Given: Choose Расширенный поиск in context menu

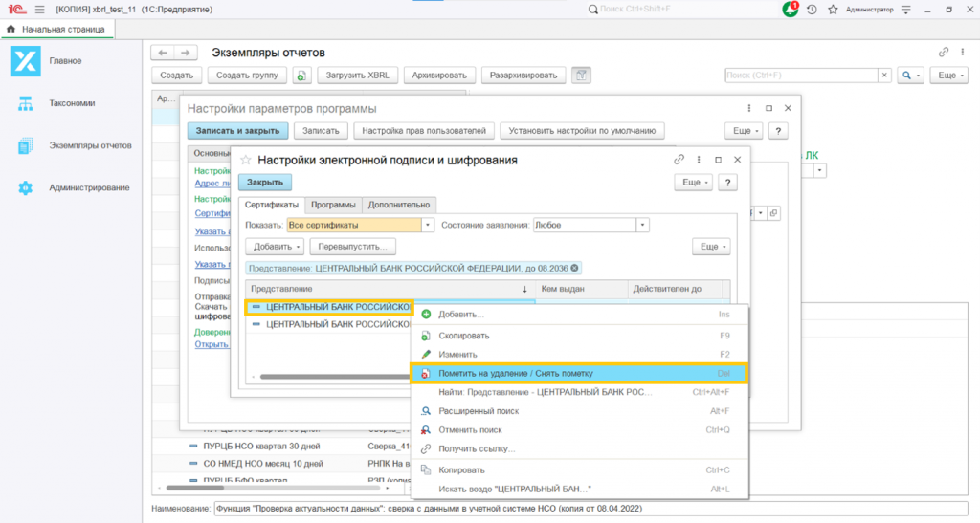Looking at the screenshot, I should pos(579,411).
